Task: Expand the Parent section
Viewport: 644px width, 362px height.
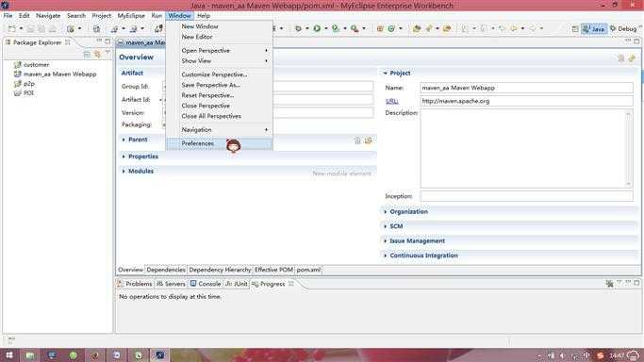Action: pyautogui.click(x=124, y=140)
